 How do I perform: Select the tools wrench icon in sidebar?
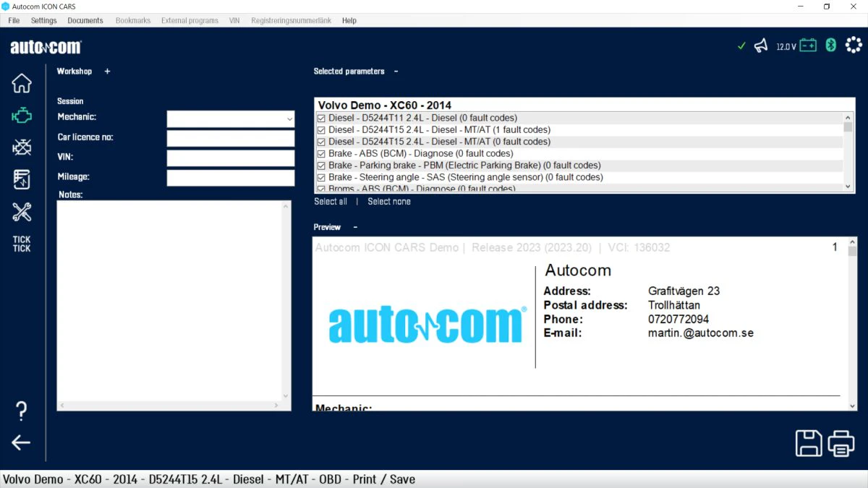(x=22, y=212)
